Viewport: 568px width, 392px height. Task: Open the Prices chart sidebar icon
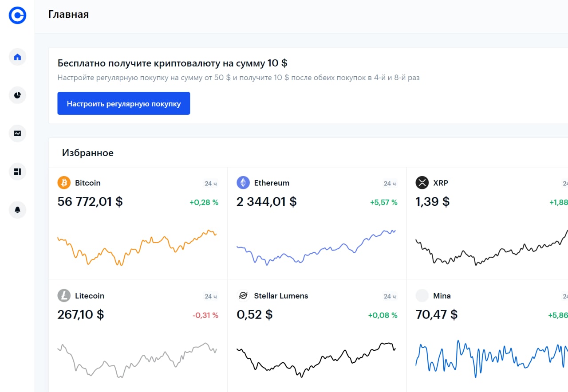pos(18,133)
